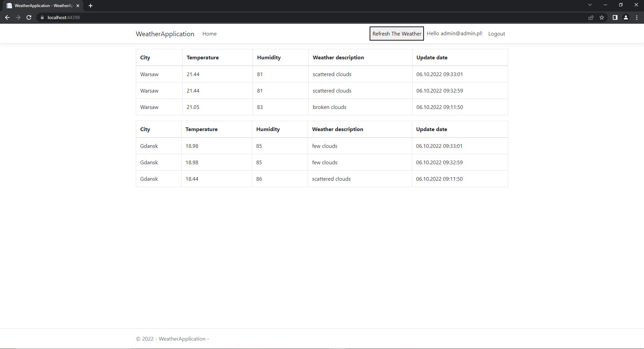This screenshot has width=644, height=349.
Task: Click the browser back navigation arrow
Action: point(7,17)
